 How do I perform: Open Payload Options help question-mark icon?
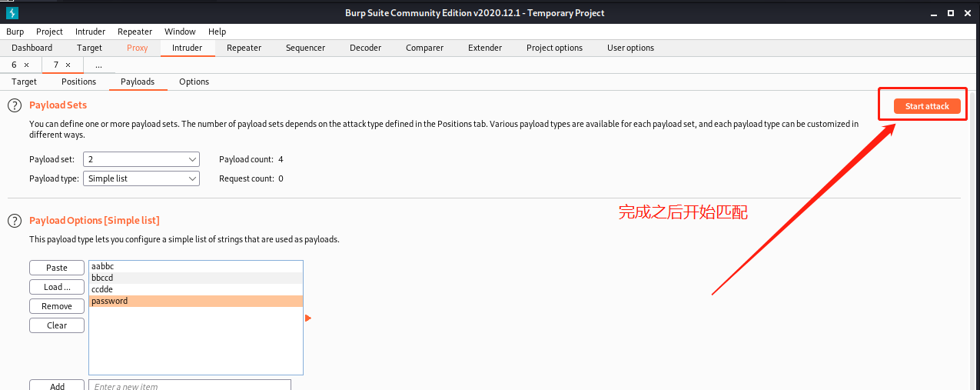click(x=14, y=221)
